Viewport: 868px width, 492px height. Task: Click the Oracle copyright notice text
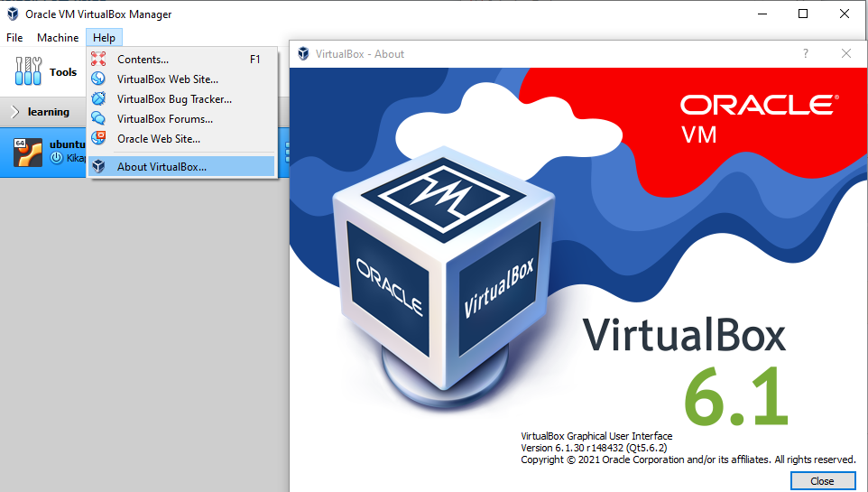click(688, 460)
